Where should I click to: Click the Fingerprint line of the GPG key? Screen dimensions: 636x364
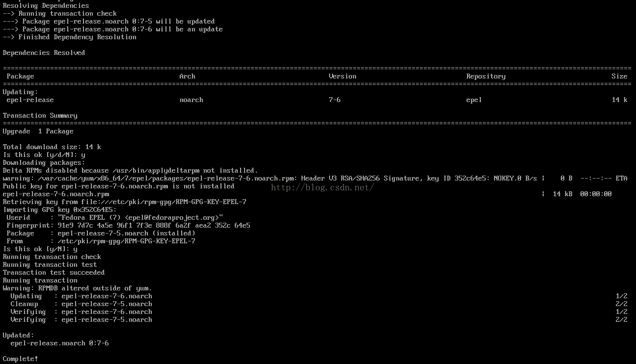coord(129,226)
